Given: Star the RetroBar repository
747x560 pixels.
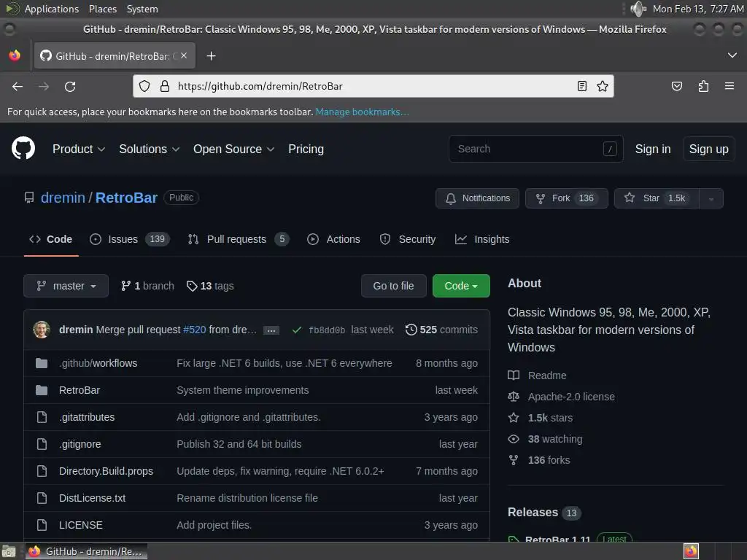Looking at the screenshot, I should [x=657, y=198].
